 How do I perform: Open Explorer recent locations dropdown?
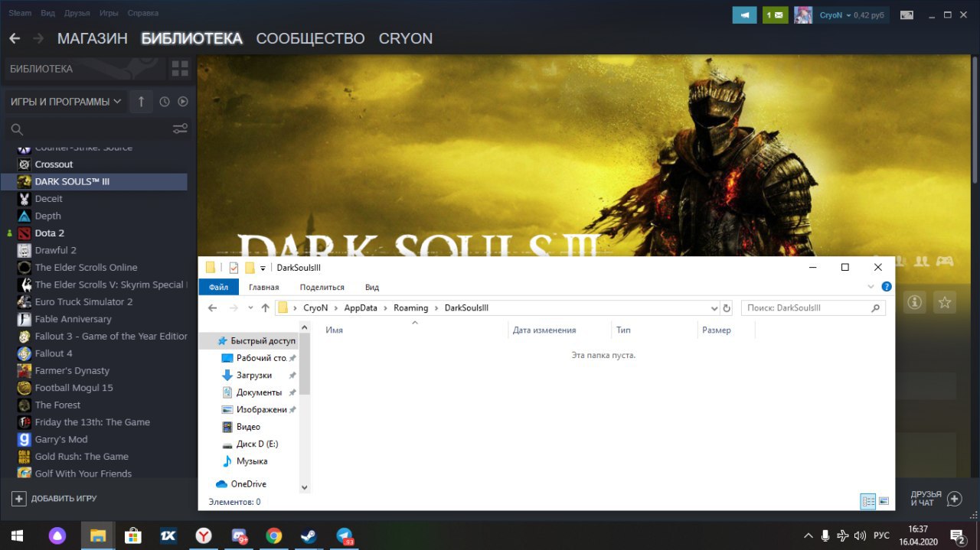(250, 308)
